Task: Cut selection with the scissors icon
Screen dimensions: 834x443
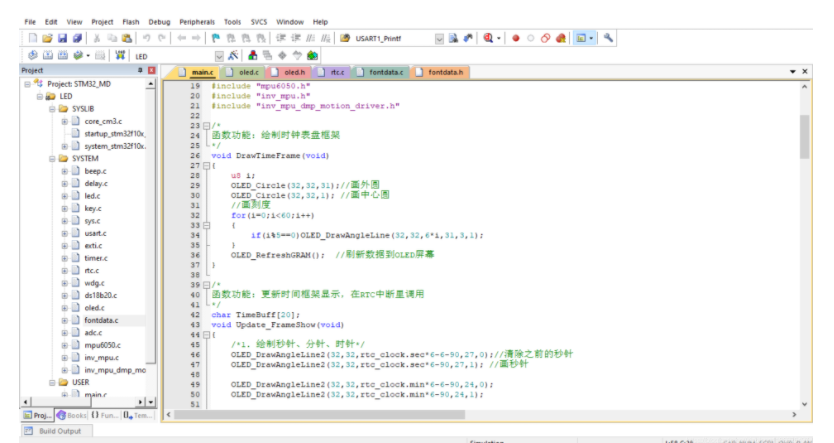Action: point(97,38)
